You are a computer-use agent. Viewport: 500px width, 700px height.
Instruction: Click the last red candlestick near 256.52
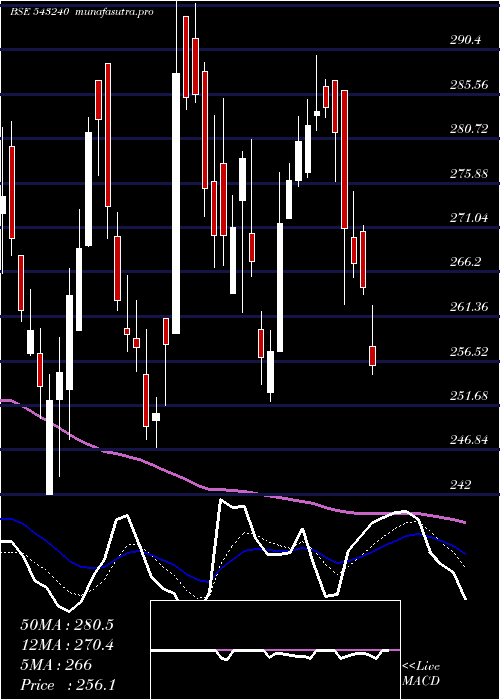[372, 356]
